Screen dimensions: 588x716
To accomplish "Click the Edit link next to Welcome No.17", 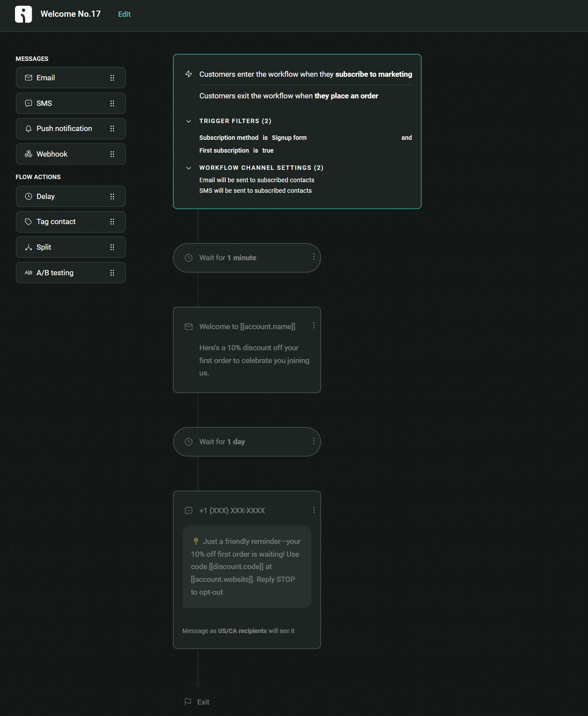I will 124,14.
